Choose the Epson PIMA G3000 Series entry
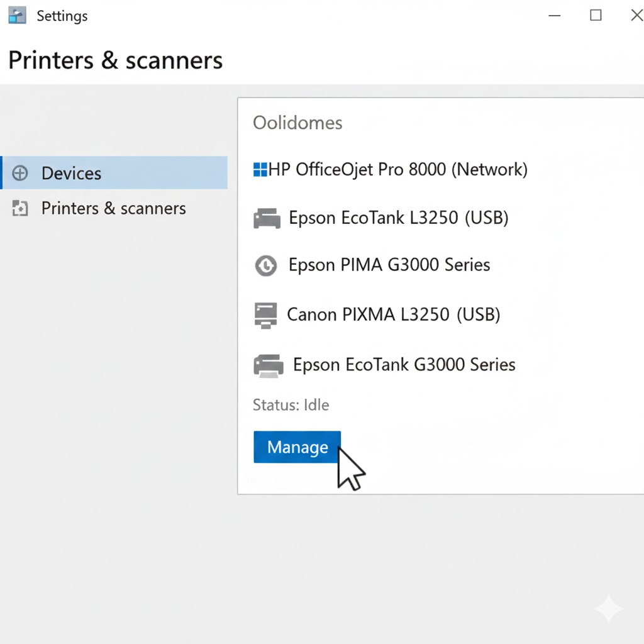The width and height of the screenshot is (644, 644). point(389,265)
